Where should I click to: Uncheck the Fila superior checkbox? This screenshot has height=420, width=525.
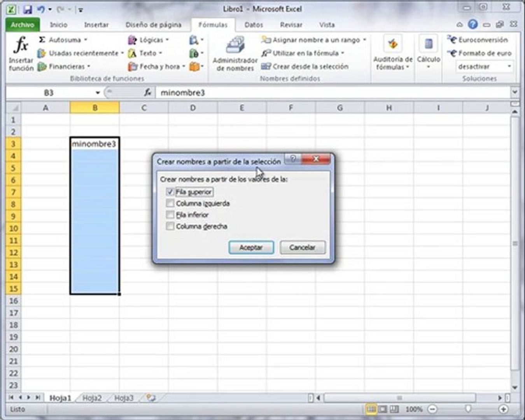click(x=170, y=192)
